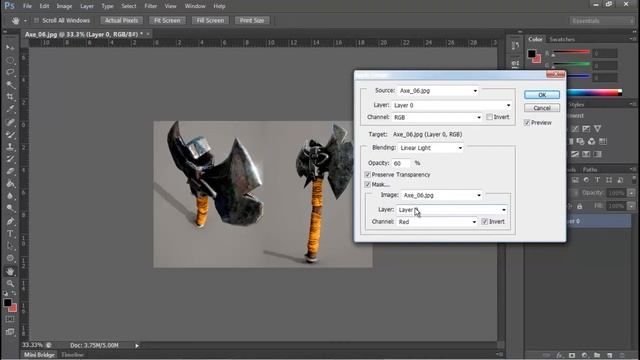This screenshot has height=360, width=640.
Task: Select the Type tool
Action: coord(10,234)
